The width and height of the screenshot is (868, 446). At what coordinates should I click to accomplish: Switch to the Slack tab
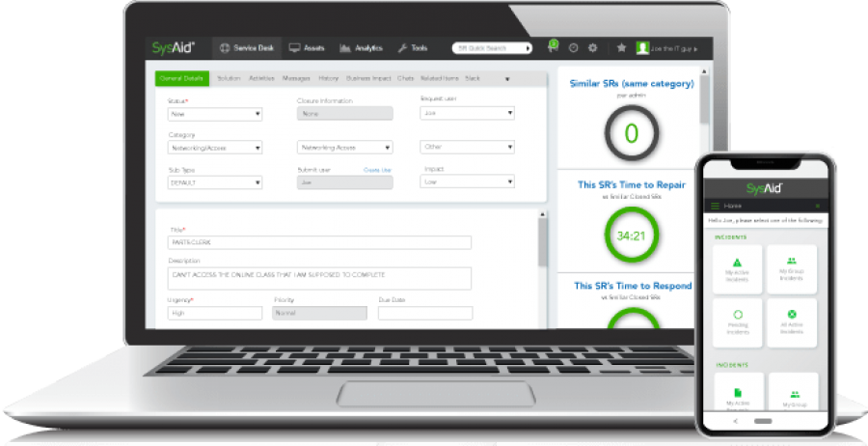(473, 78)
